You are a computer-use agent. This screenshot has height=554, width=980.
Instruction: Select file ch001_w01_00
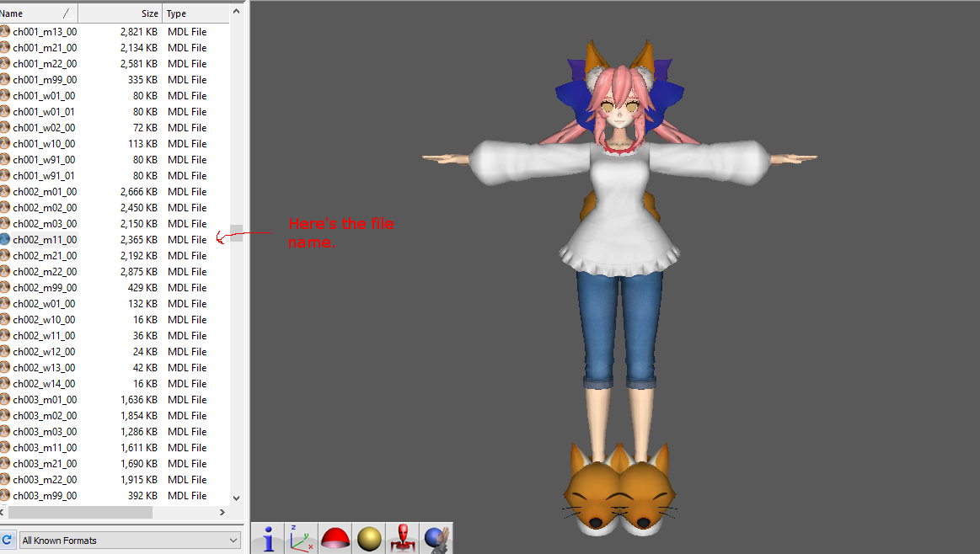coord(44,95)
